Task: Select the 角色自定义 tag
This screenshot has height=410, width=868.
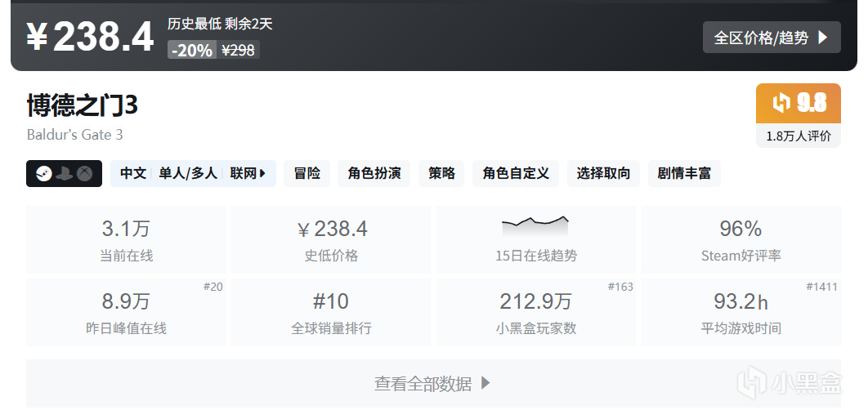Action: (516, 174)
